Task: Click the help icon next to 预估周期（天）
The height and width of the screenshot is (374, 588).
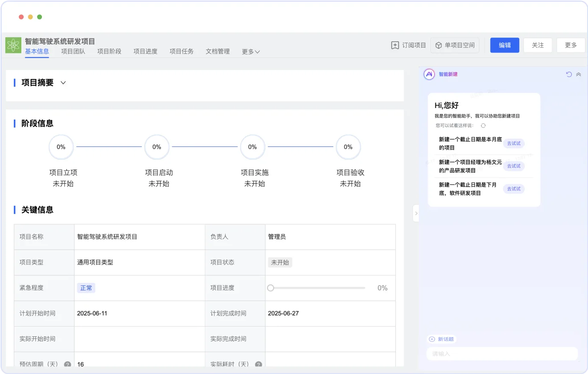Action: [68, 364]
